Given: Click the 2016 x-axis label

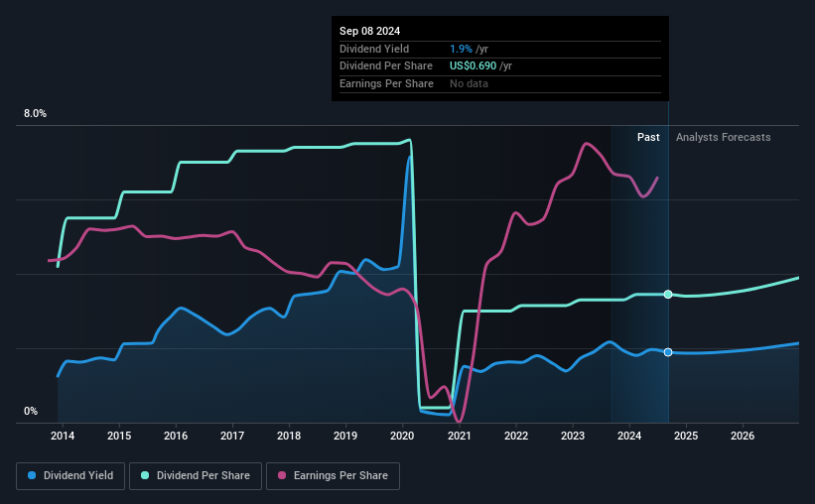Looking at the screenshot, I should coord(176,436).
